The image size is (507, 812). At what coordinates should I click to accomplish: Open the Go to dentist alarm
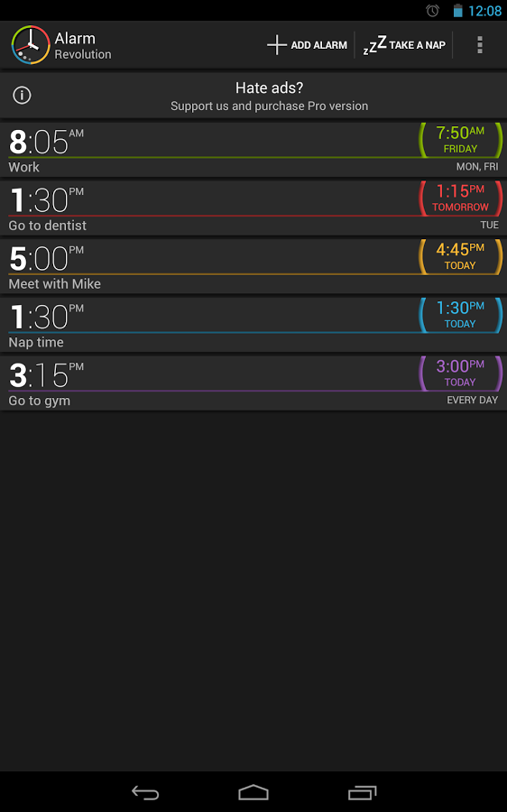coord(211,208)
